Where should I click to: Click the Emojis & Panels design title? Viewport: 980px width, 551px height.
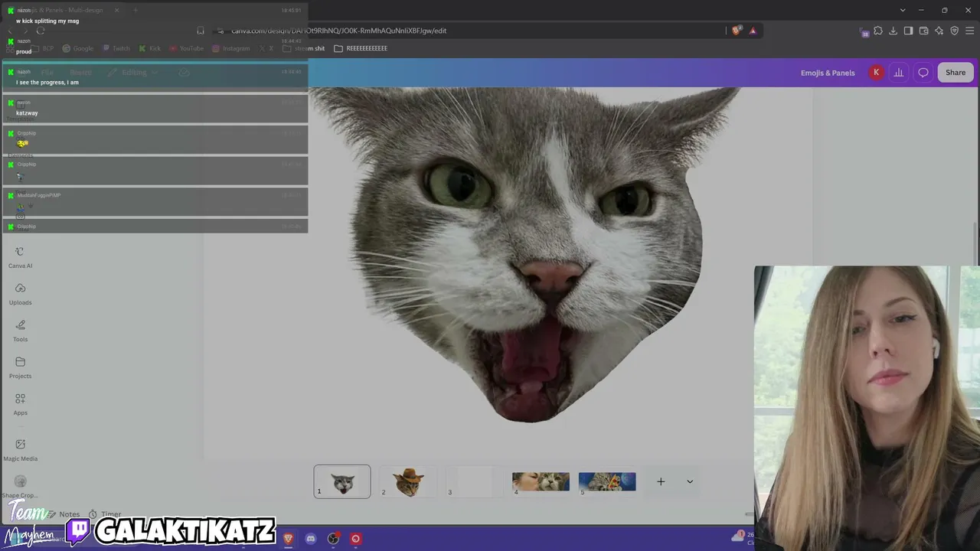tap(828, 73)
